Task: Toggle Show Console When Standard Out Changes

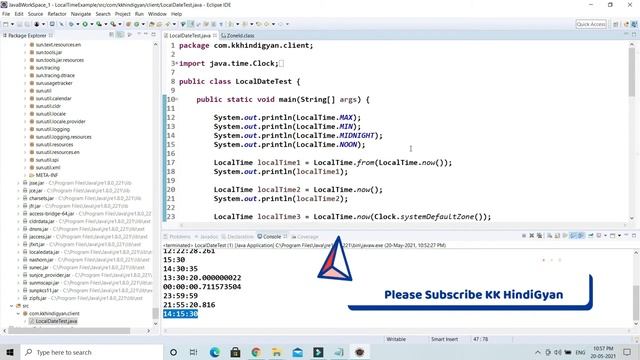Action: pyautogui.click(x=573, y=236)
